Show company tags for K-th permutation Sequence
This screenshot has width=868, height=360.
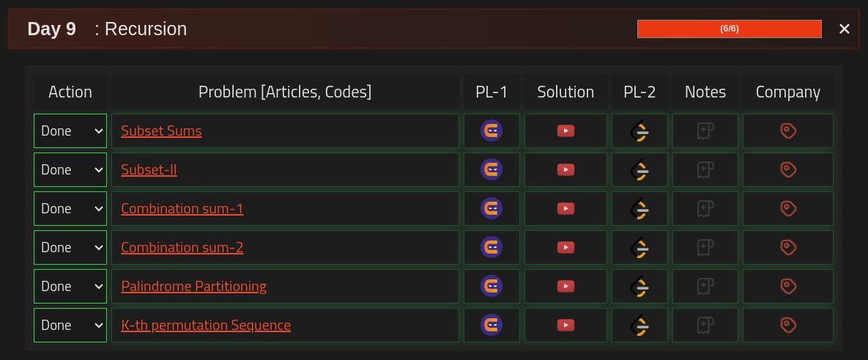[x=787, y=325]
